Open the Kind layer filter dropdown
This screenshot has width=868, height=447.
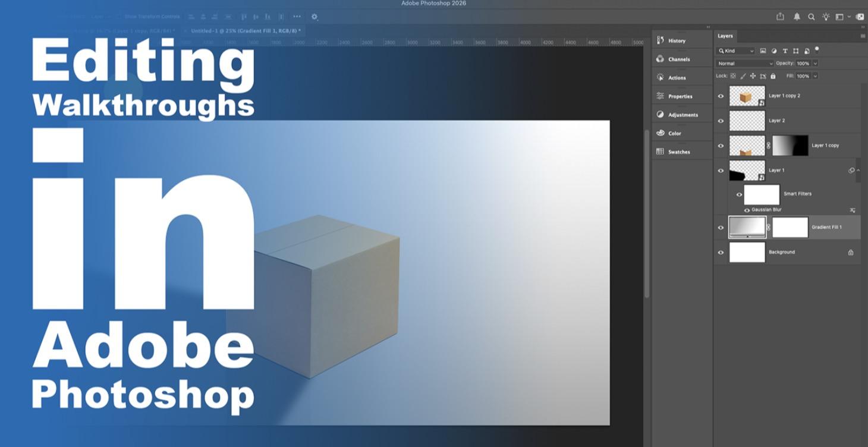[x=735, y=51]
